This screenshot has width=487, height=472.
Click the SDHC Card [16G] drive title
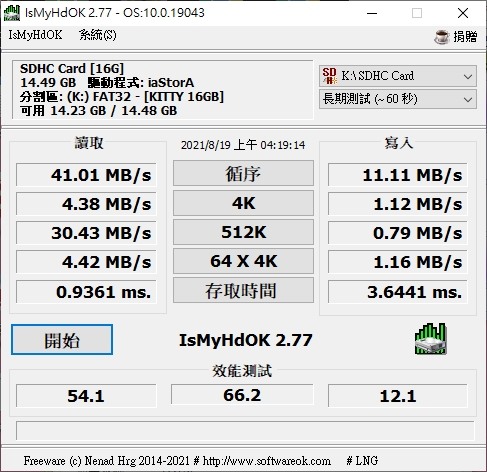click(72, 69)
